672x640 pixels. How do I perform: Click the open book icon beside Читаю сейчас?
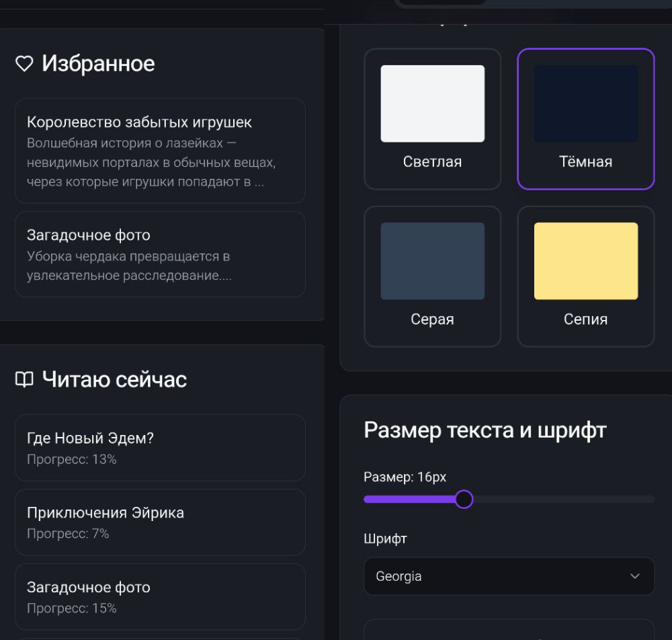click(24, 380)
